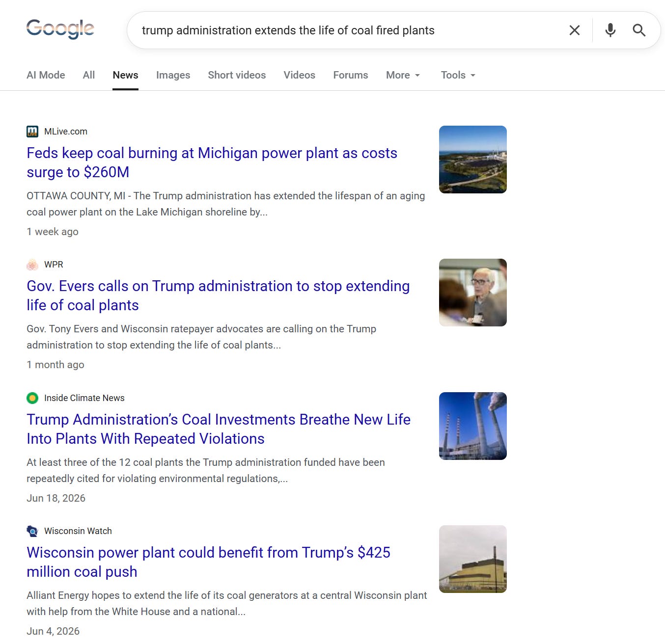
Task: Click the WPR source favicon
Action: 32,265
